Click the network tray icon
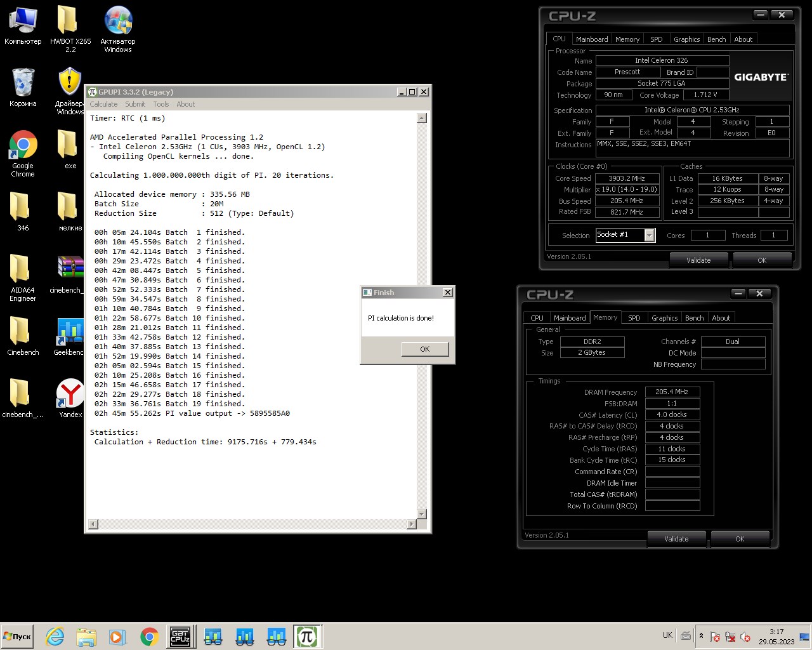Image resolution: width=812 pixels, height=650 pixels. point(730,637)
